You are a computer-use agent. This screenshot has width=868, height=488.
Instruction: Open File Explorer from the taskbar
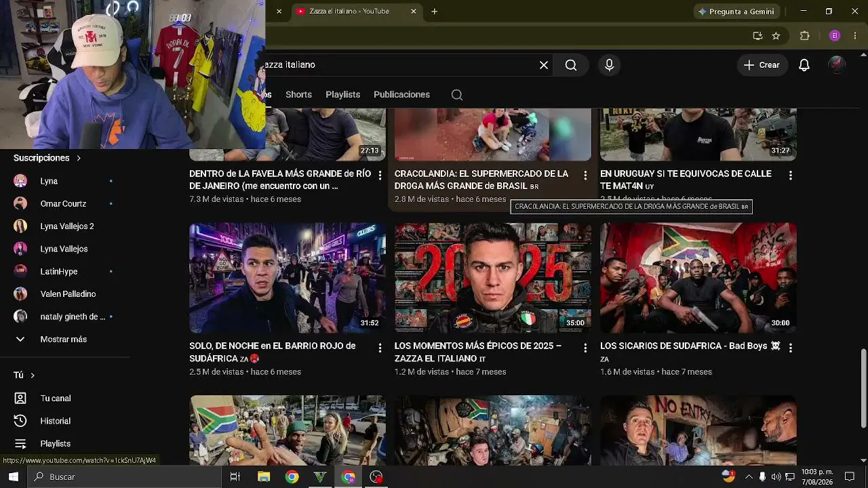point(264,477)
